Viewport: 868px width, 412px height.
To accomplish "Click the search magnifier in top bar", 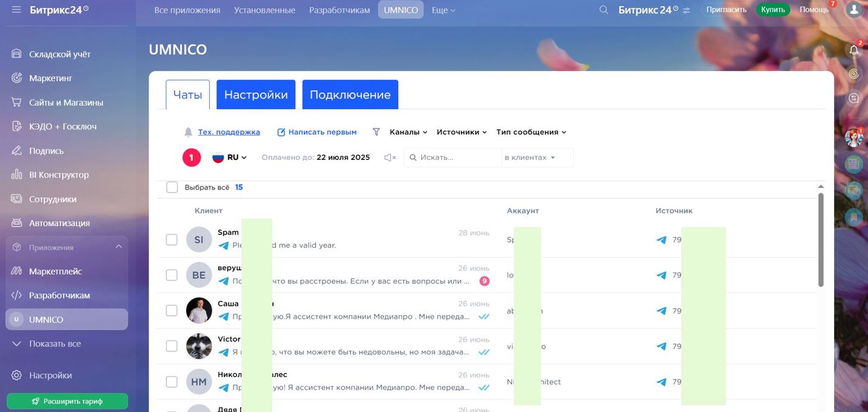I will (604, 10).
